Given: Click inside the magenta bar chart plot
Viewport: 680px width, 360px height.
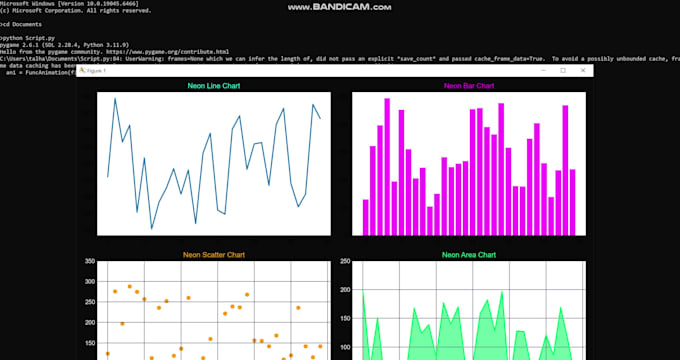Looking at the screenshot, I should pos(469,164).
